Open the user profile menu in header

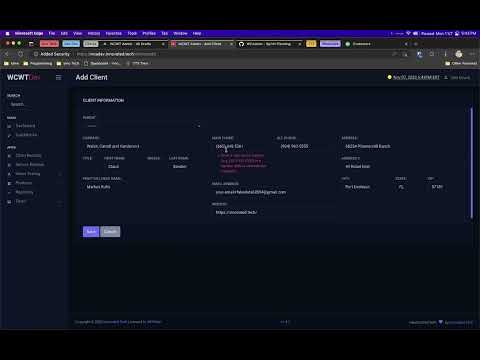(x=457, y=78)
